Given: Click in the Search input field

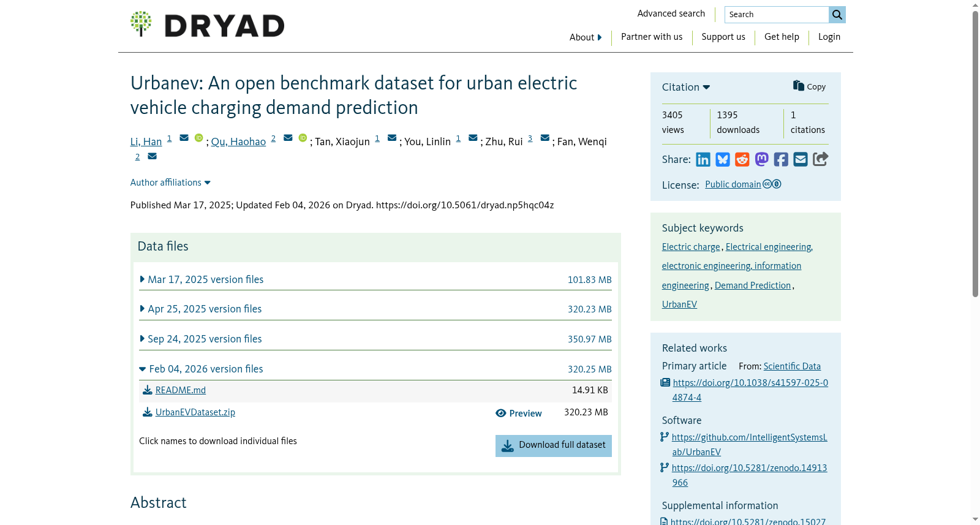Looking at the screenshot, I should click(777, 15).
